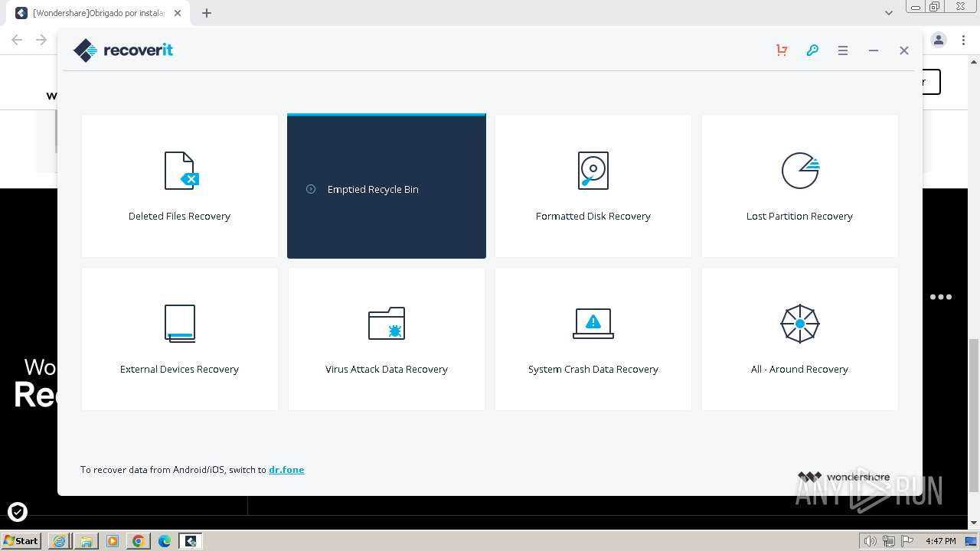Click the browser vertical scrollbar
Viewport: 980px width, 551px height.
pos(974,416)
